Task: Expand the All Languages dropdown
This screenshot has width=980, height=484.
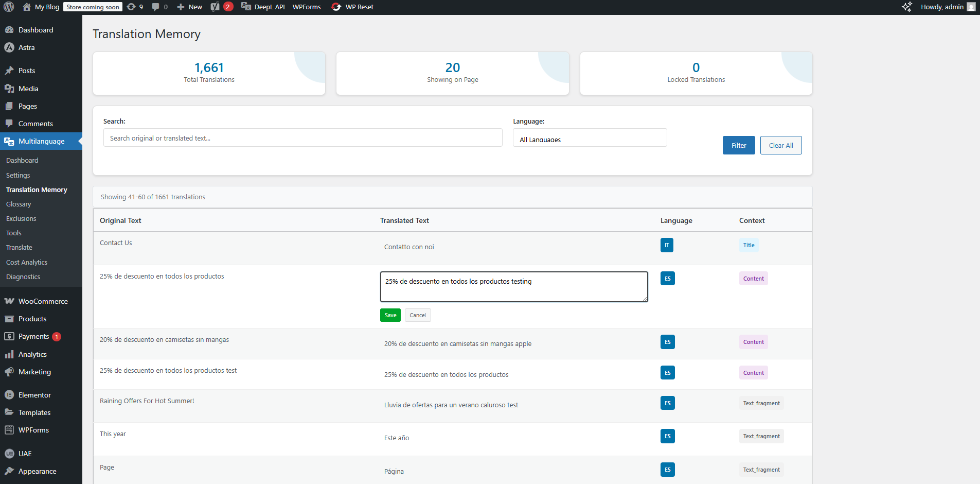Action: click(590, 138)
